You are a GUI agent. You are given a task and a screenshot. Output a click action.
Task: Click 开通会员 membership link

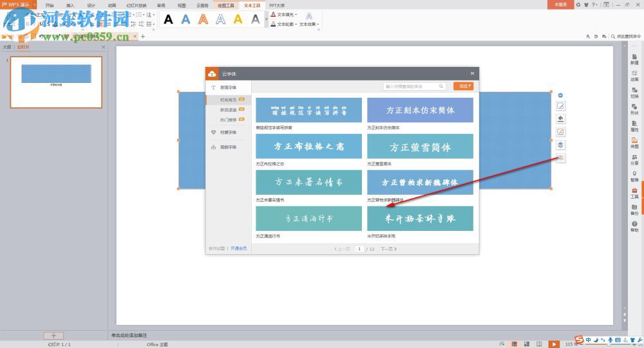239,248
